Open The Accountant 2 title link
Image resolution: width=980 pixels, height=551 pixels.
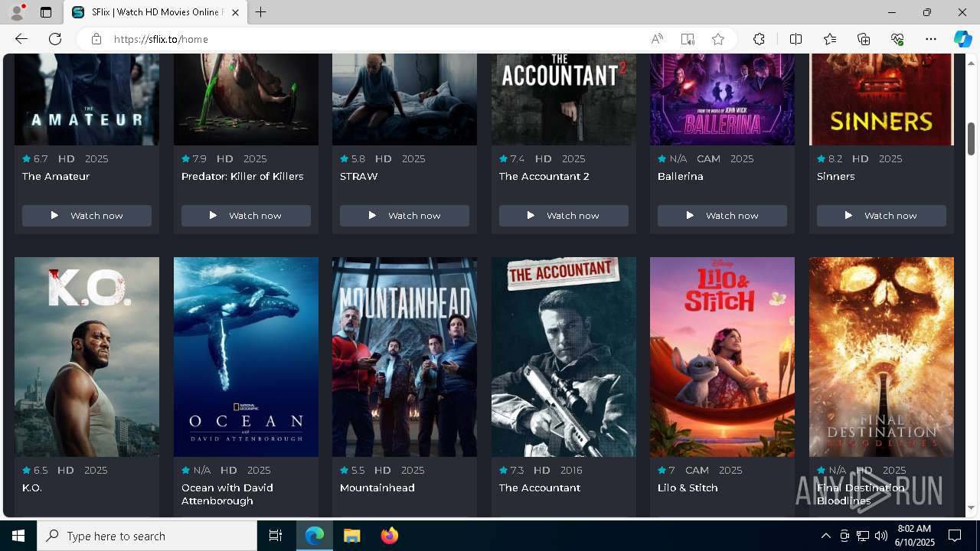click(x=544, y=176)
